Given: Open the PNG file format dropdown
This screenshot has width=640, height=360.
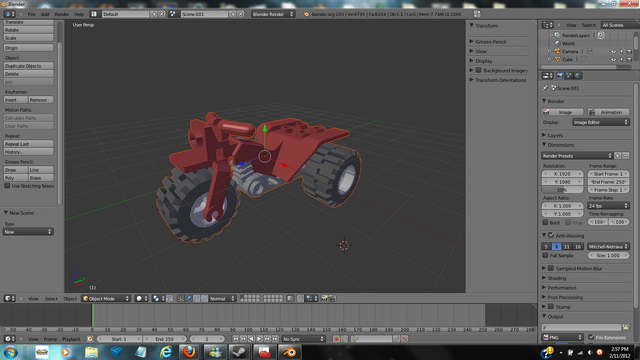Looking at the screenshot, I should click(562, 337).
